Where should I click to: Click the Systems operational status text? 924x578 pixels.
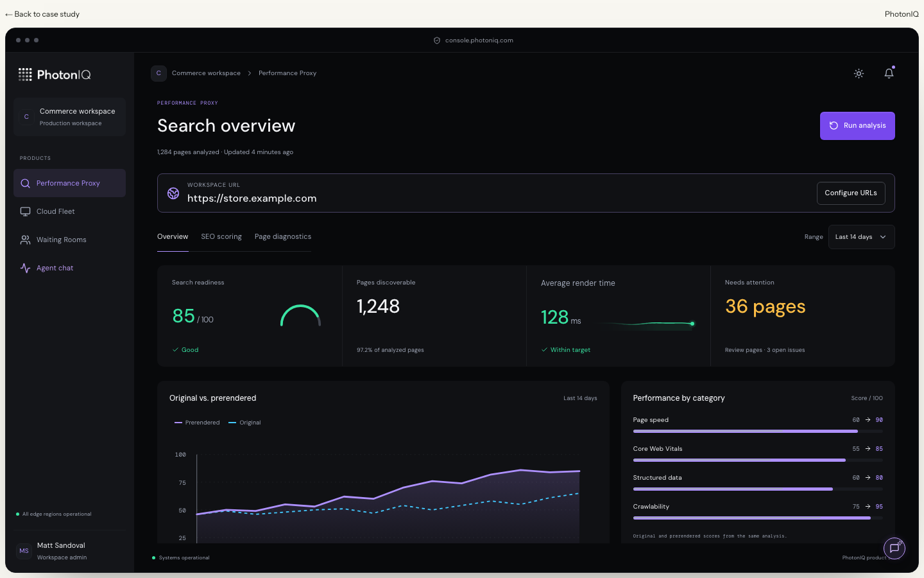tap(184, 558)
